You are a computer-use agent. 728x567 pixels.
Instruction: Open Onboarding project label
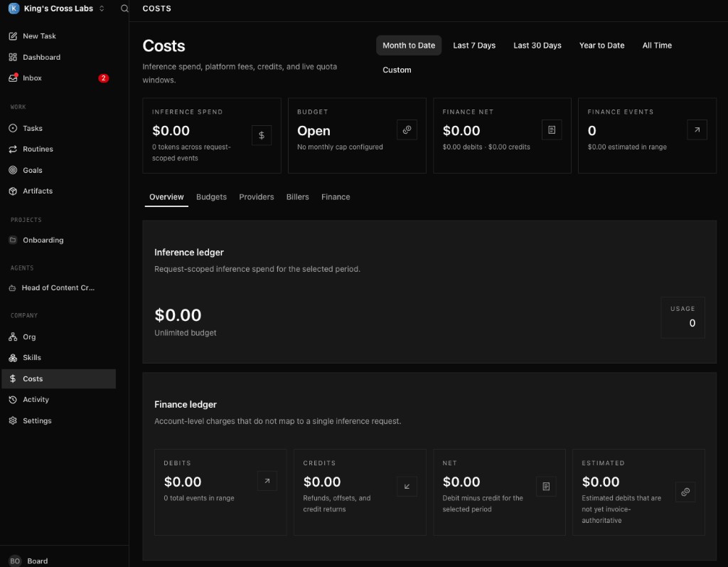[x=43, y=240]
